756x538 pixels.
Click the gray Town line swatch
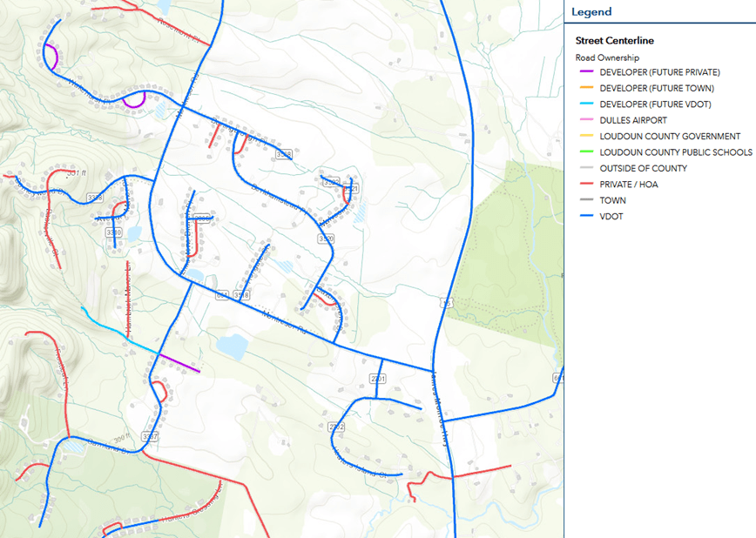pyautogui.click(x=586, y=200)
